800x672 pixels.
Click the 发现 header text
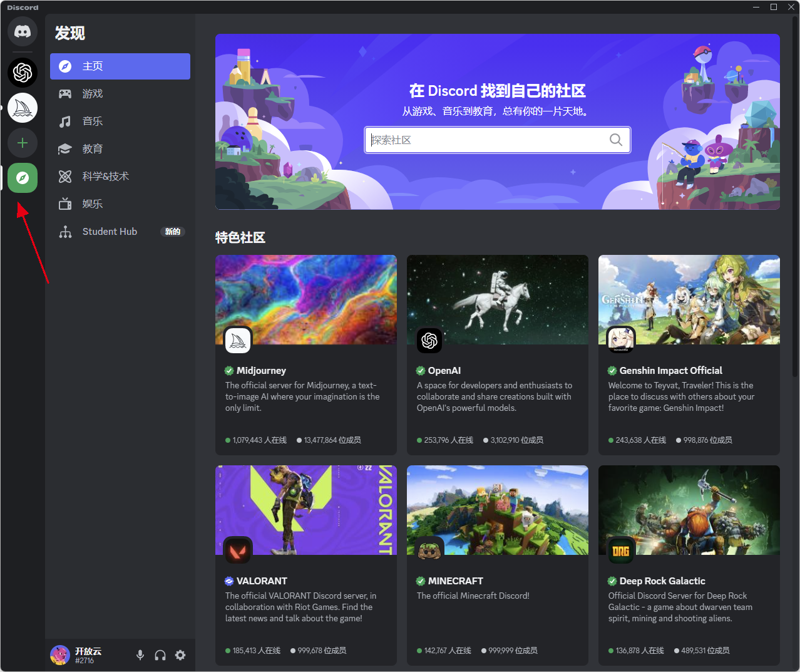point(70,33)
